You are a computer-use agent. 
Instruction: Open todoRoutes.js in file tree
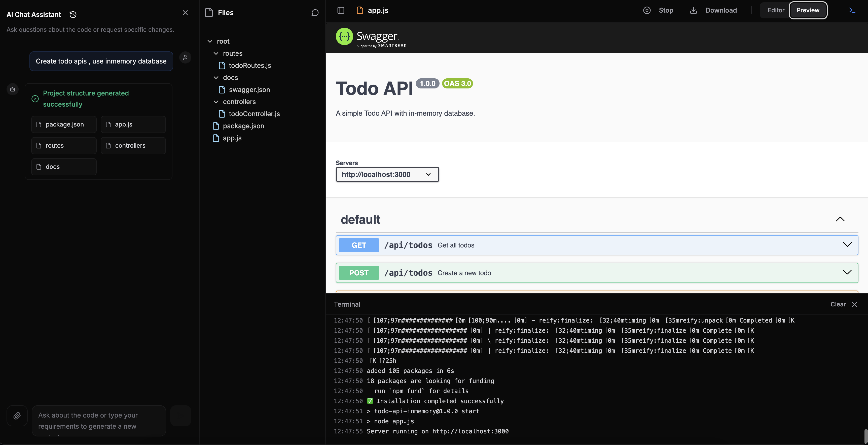tap(250, 66)
